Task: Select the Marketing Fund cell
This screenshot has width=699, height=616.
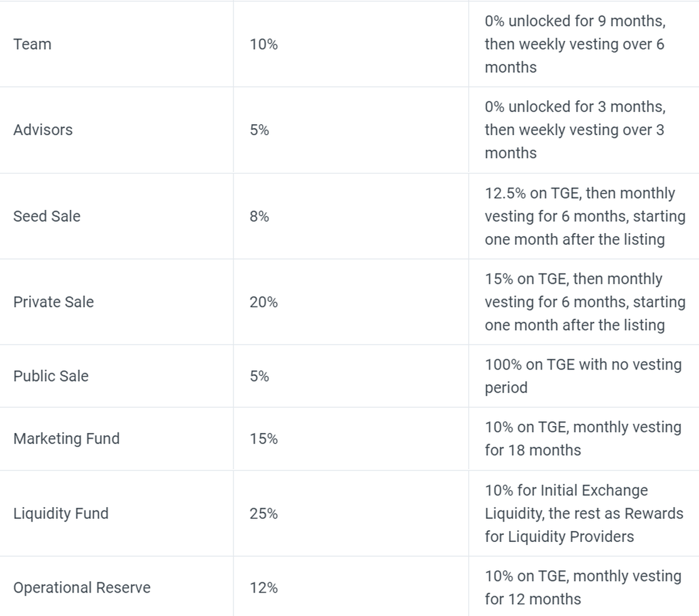Action: click(66, 439)
